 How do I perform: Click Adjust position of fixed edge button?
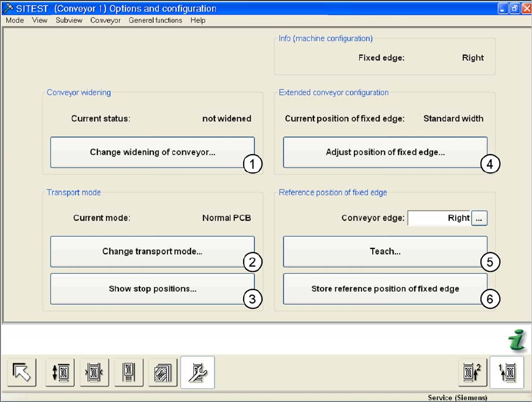(x=385, y=152)
